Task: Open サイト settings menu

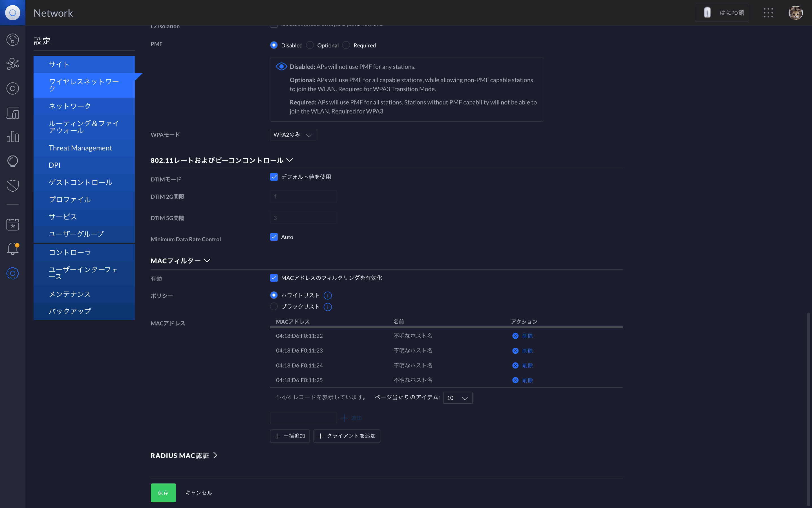Action: pos(84,65)
